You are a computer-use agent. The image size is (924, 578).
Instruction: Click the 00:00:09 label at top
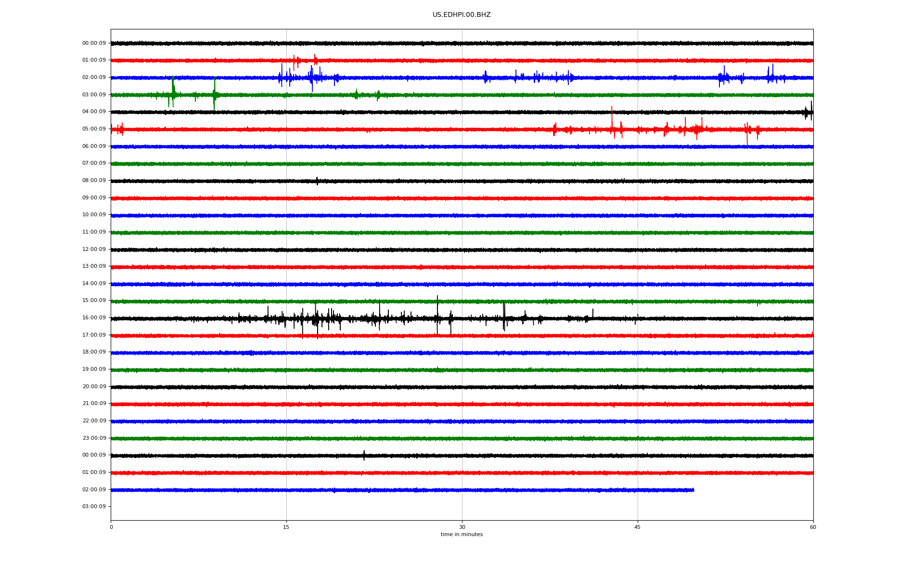point(94,43)
